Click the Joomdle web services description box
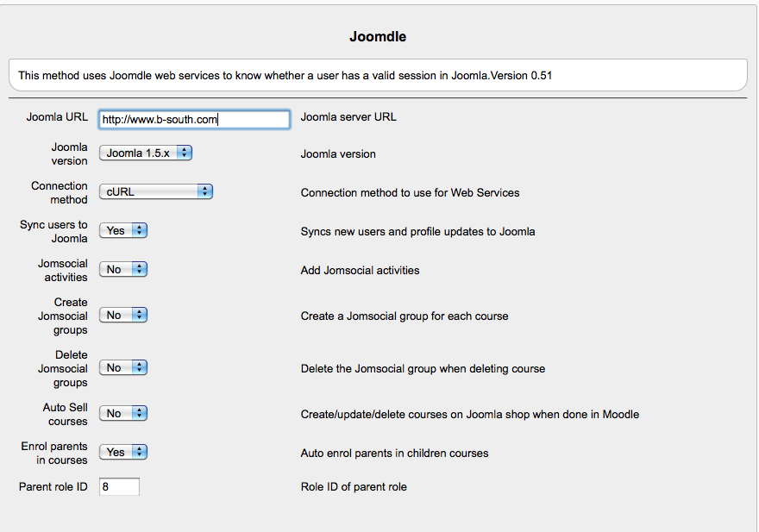Screen dimensions: 759x532 (x=378, y=75)
